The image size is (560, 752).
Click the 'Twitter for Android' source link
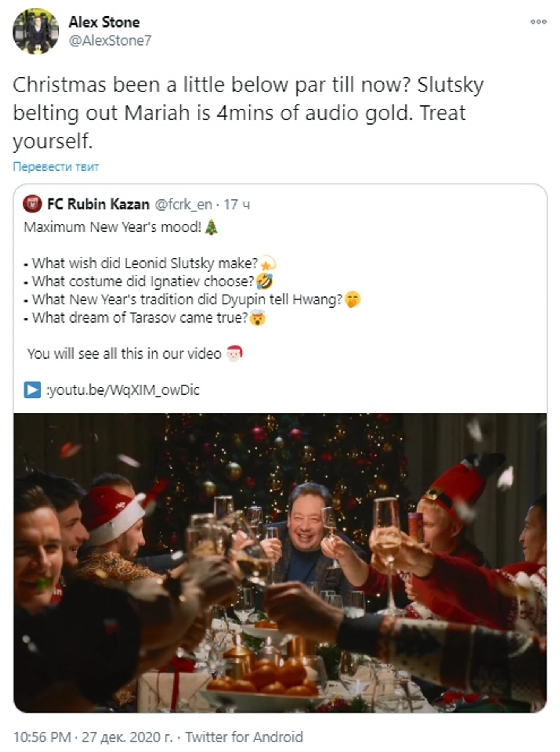click(244, 737)
